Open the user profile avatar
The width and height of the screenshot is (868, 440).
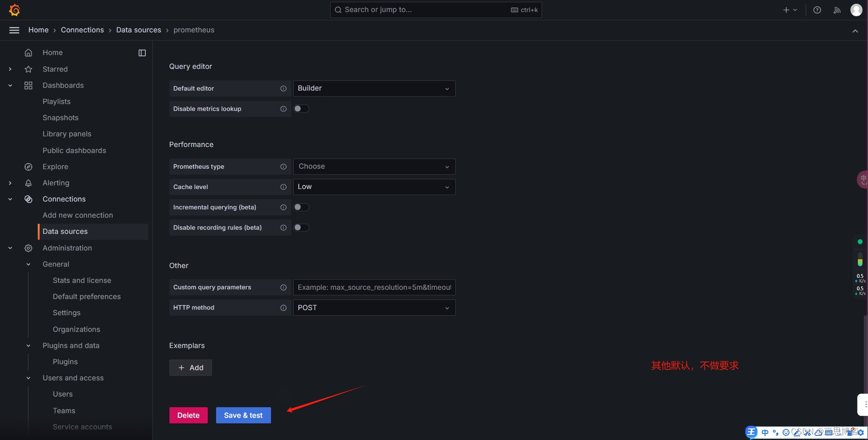click(856, 10)
